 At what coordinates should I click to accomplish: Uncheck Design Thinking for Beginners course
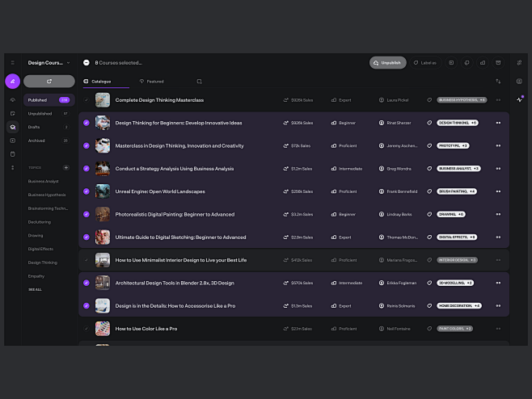87,123
